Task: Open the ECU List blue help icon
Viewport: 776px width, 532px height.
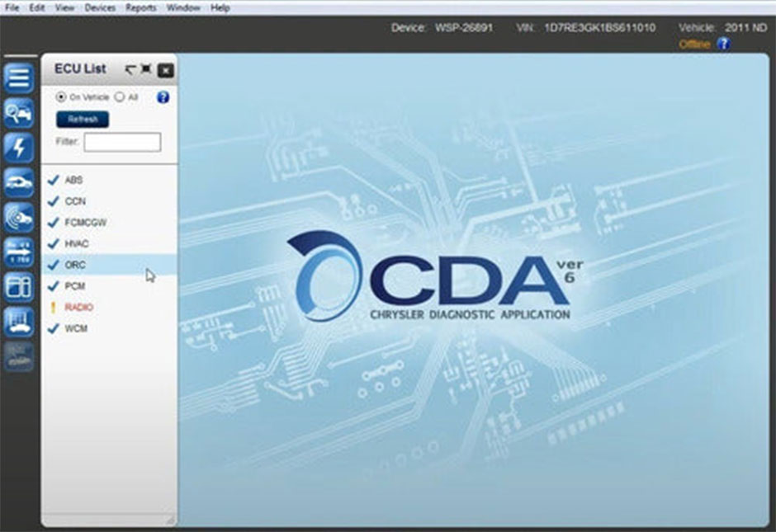Action: coord(163,97)
